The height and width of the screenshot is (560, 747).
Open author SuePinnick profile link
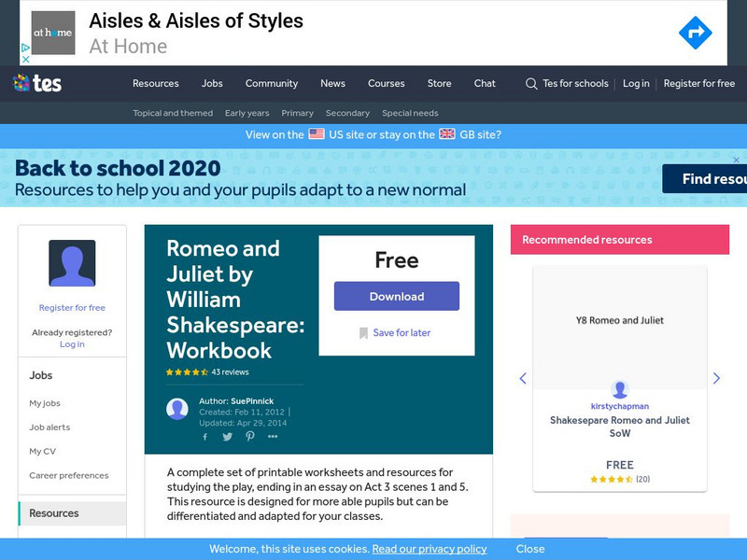click(252, 401)
